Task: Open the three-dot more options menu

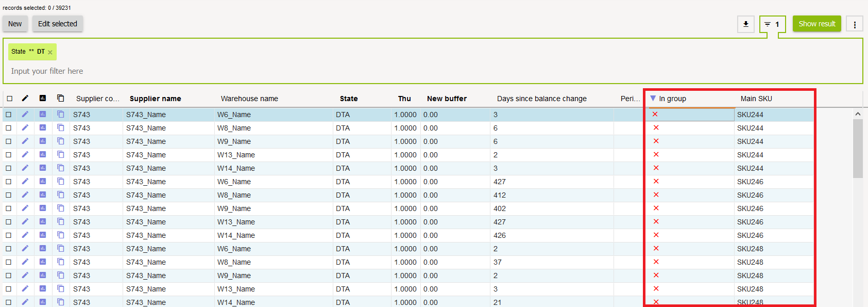Action: pos(855,24)
